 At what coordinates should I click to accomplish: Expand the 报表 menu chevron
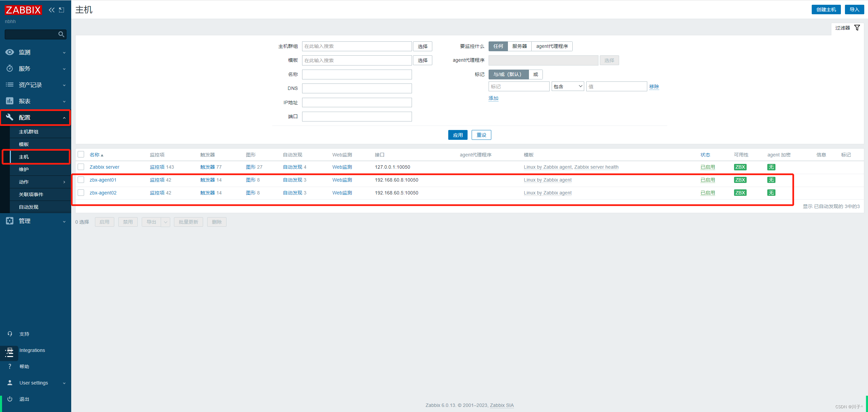click(64, 101)
